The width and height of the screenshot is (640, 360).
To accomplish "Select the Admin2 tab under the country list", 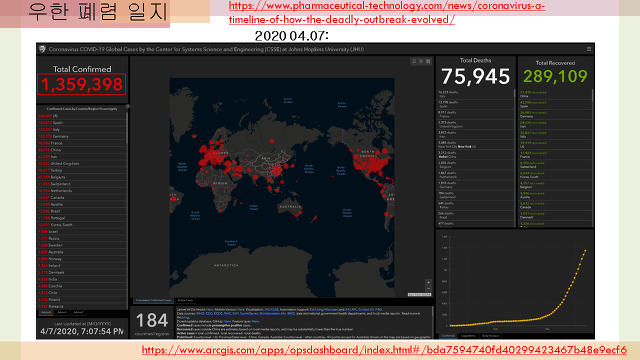I will coord(78,313).
